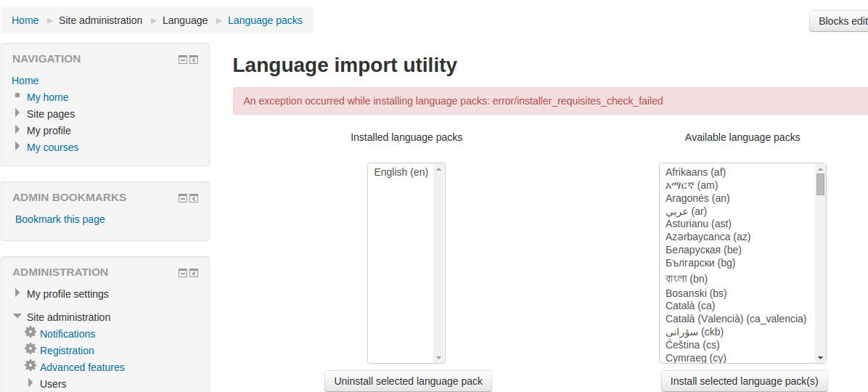Image resolution: width=868 pixels, height=392 pixels.
Task: Click the gear icon beside Notifications
Action: point(30,332)
